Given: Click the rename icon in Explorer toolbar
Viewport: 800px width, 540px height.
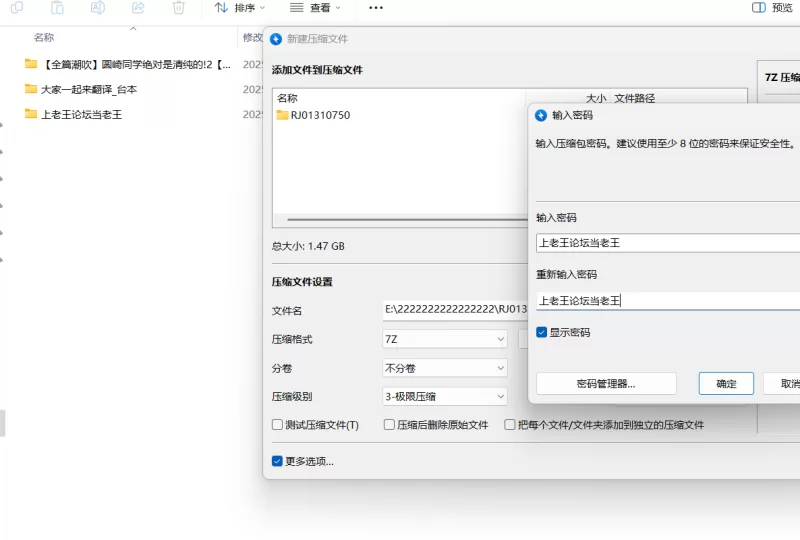Looking at the screenshot, I should tap(98, 8).
